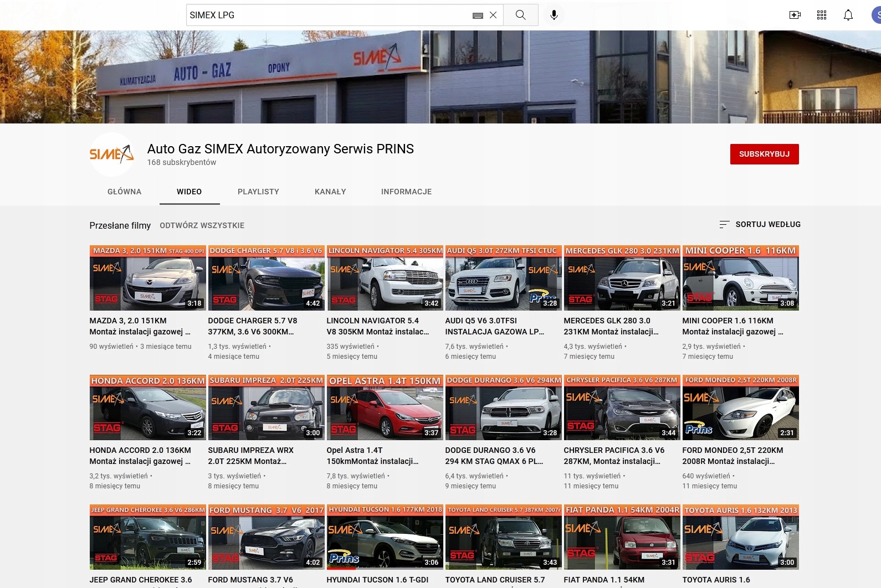Open the Audi Q5 3.0T thumbnail

(x=504, y=278)
